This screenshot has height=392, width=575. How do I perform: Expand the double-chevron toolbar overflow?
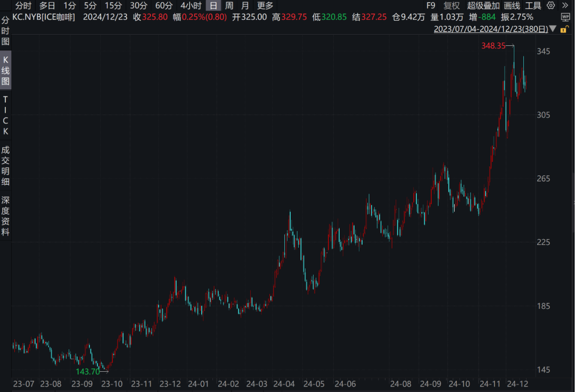pyautogui.click(x=565, y=6)
